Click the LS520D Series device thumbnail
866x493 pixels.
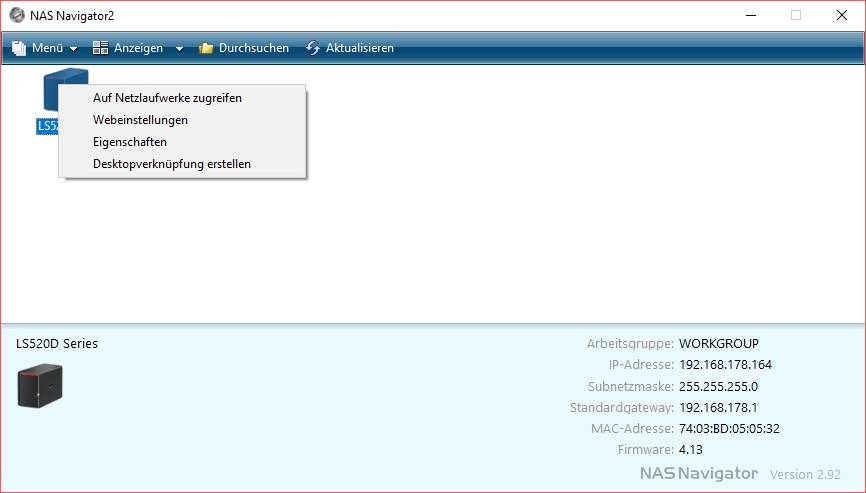40,385
